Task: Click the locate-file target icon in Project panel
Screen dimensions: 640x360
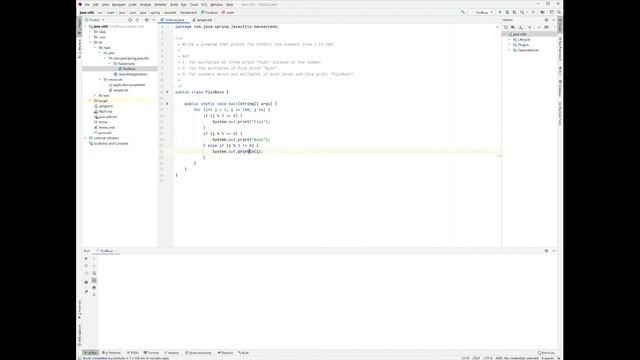Action: tap(130, 20)
